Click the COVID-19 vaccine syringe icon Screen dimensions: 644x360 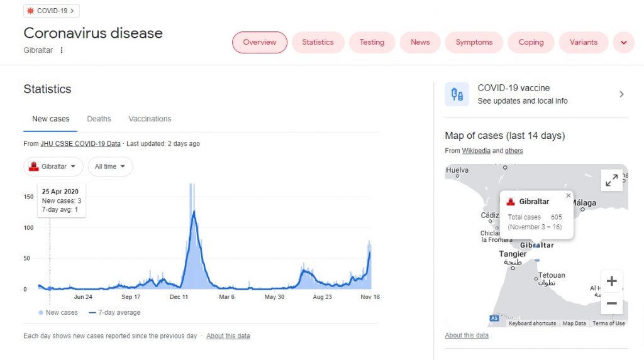pyautogui.click(x=457, y=94)
